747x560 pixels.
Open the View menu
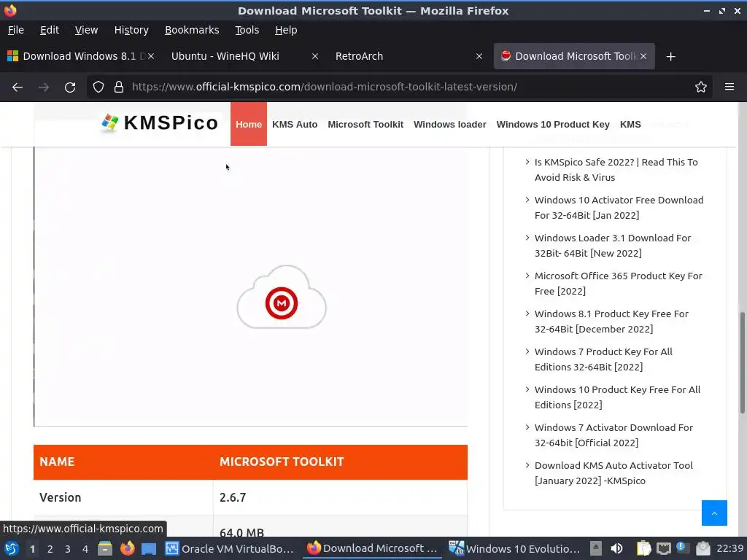86,30
